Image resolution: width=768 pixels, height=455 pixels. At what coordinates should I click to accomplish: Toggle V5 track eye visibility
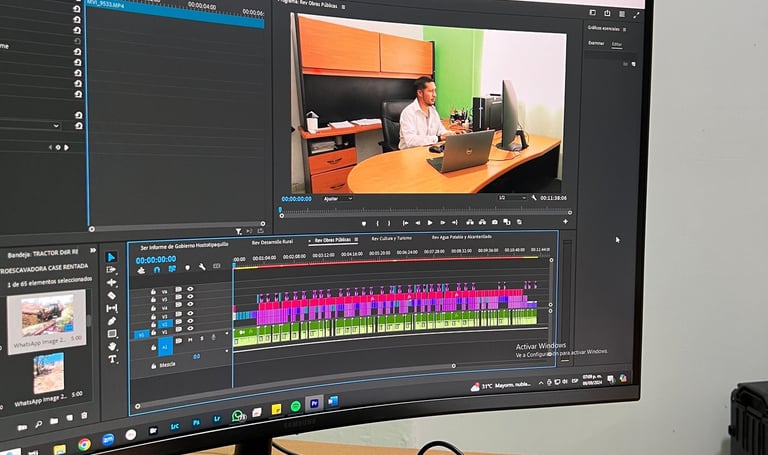[x=190, y=297]
